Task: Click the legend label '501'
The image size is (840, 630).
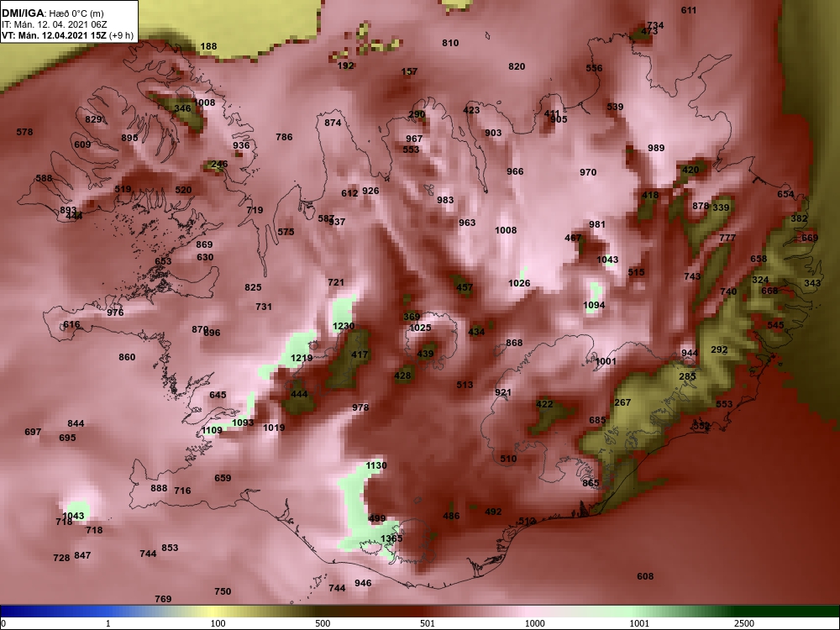Action: click(428, 623)
